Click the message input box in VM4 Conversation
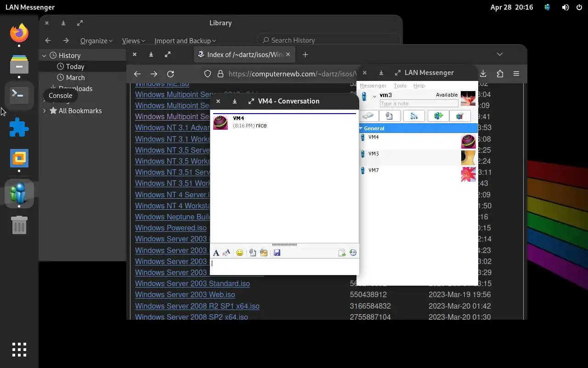The width and height of the screenshot is (588, 368). 284,266
